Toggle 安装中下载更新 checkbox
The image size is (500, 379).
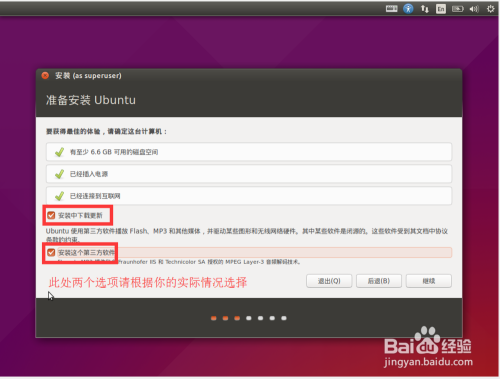(x=51, y=215)
